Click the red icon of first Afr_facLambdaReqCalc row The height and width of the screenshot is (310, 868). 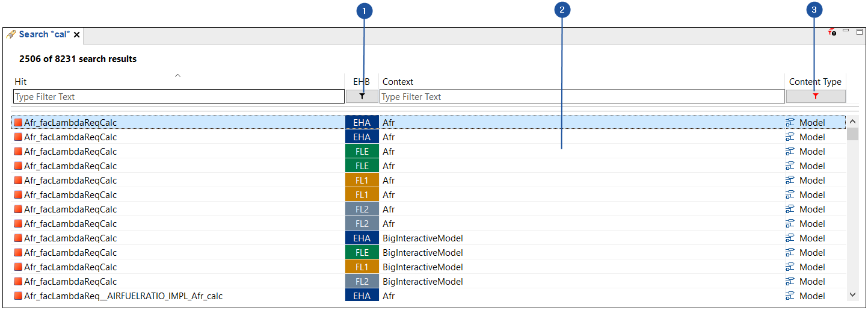click(x=18, y=122)
